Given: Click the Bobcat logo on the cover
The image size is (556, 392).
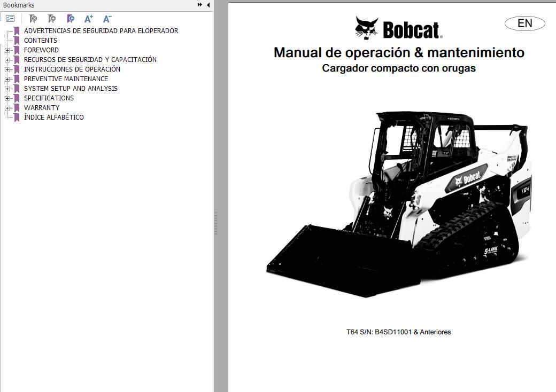Looking at the screenshot, I should click(x=399, y=28).
